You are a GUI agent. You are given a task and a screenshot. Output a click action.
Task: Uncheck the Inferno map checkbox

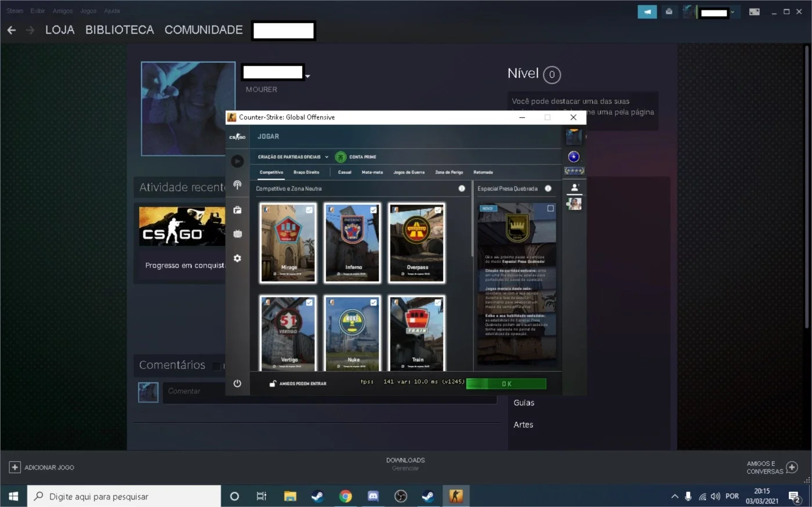pos(374,210)
